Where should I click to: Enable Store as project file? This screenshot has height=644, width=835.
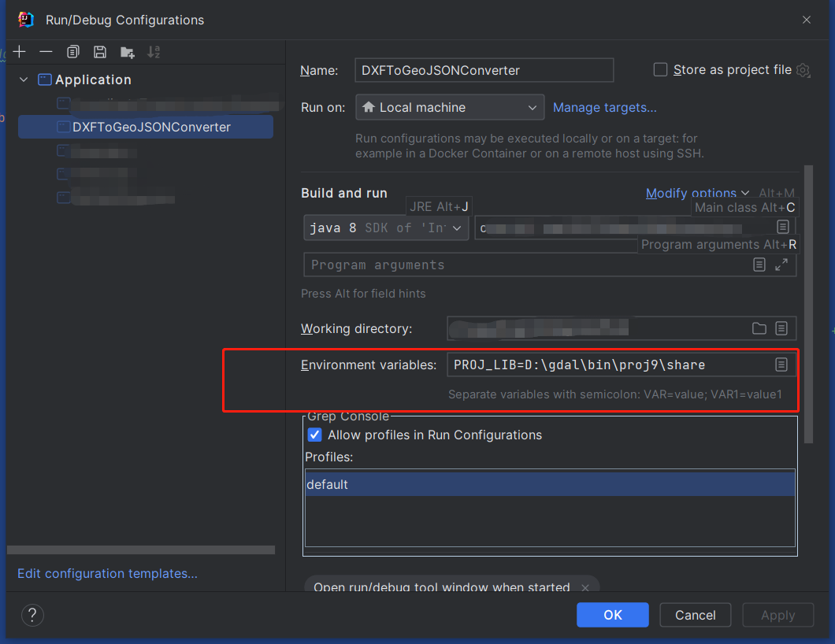[660, 70]
